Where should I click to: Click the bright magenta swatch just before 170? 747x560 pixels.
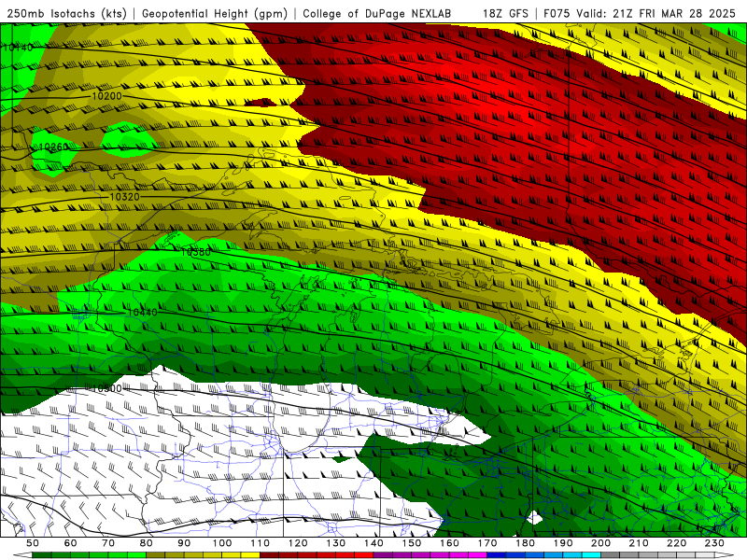pyautogui.click(x=477, y=555)
